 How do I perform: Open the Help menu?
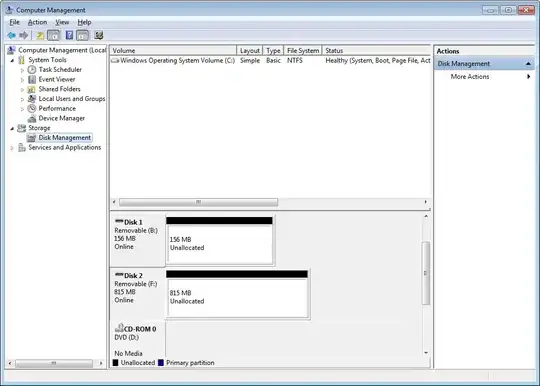pos(84,22)
